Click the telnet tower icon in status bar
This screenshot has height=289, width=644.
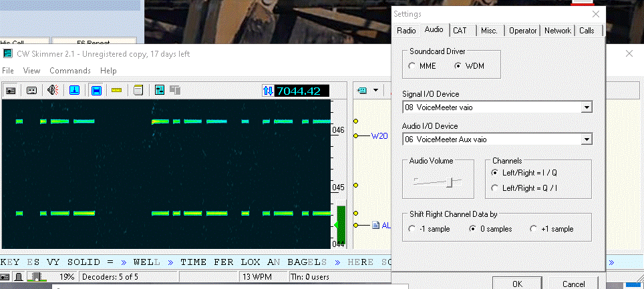[19, 277]
